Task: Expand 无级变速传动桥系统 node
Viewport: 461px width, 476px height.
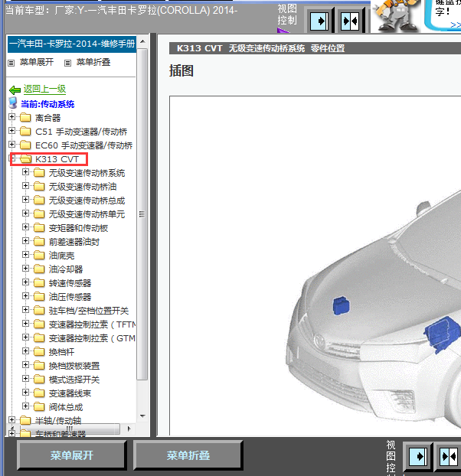Action: pos(25,172)
